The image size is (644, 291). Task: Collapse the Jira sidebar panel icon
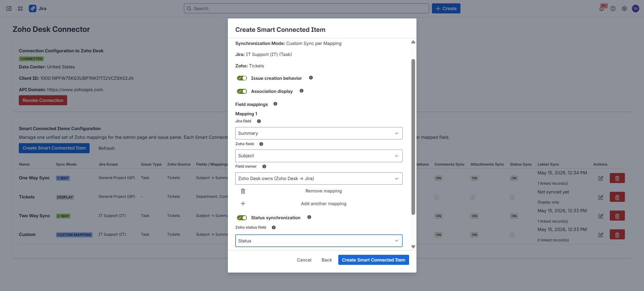tap(9, 9)
